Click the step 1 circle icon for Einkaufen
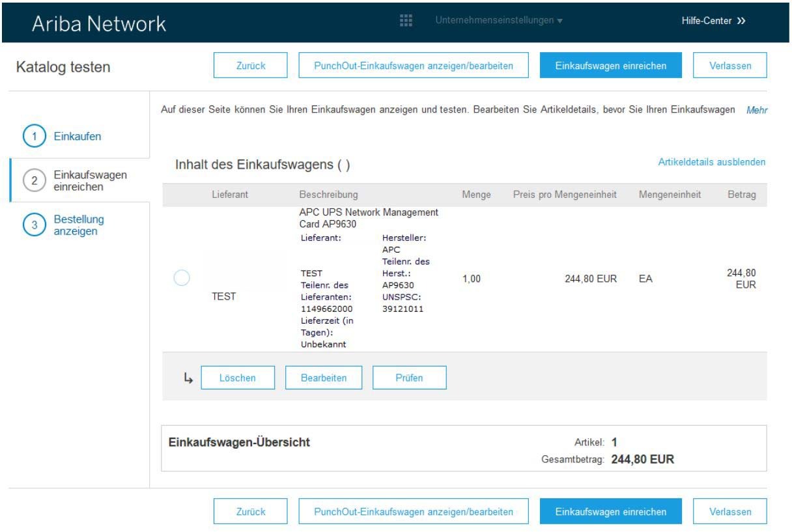Viewport: 792px width, 532px height. point(34,137)
